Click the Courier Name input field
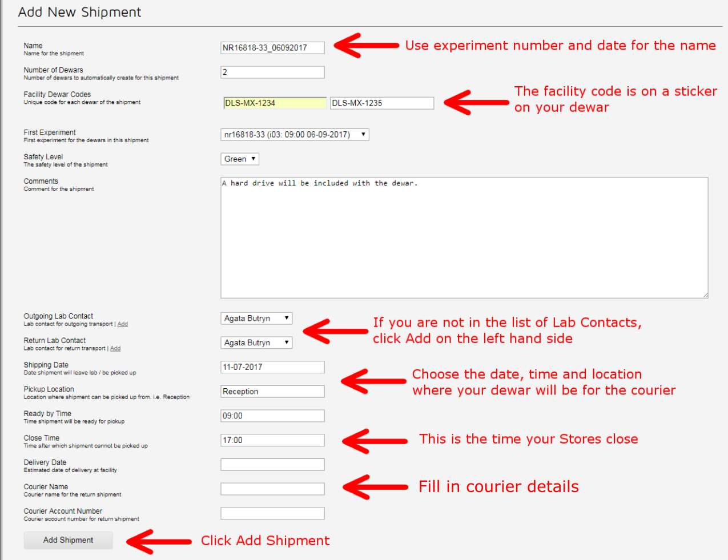The image size is (728, 560). tap(272, 489)
